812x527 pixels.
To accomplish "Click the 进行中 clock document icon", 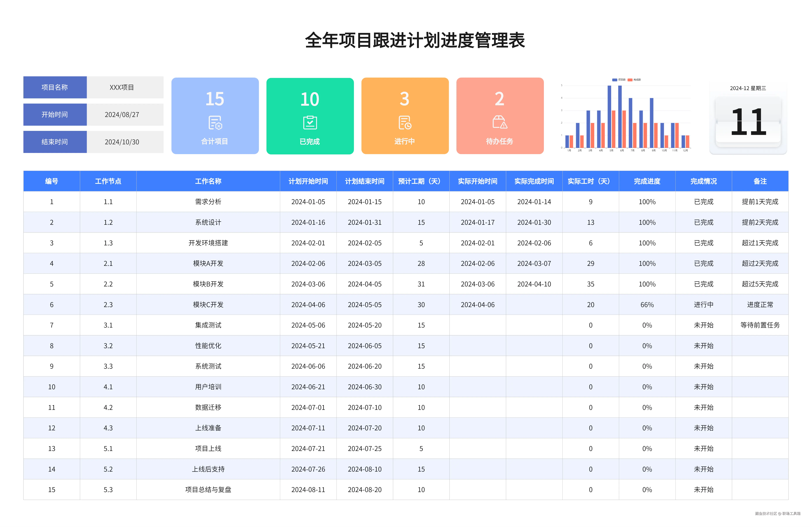I will 405,123.
